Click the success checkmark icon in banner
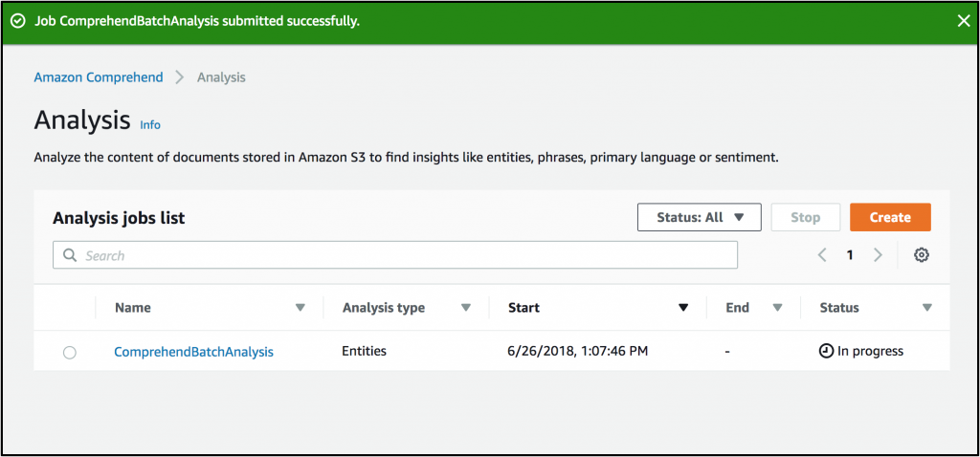 point(17,21)
